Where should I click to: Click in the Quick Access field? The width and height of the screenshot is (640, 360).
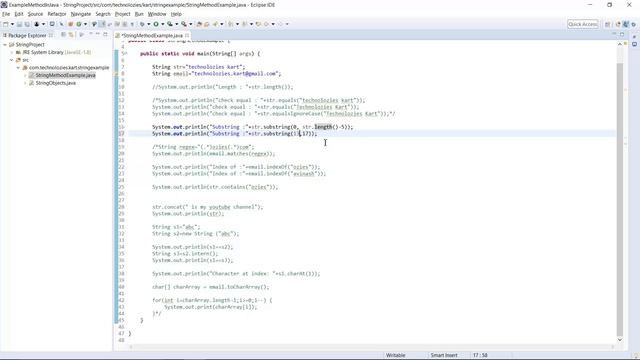[582, 24]
